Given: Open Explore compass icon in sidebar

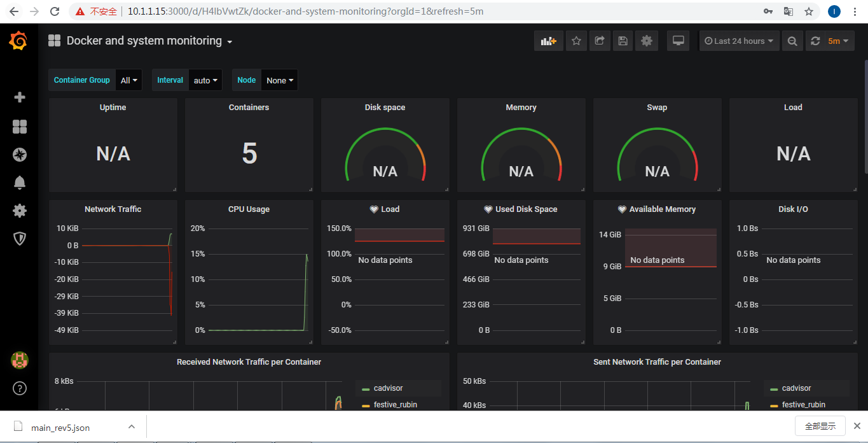Looking at the screenshot, I should 20,155.
